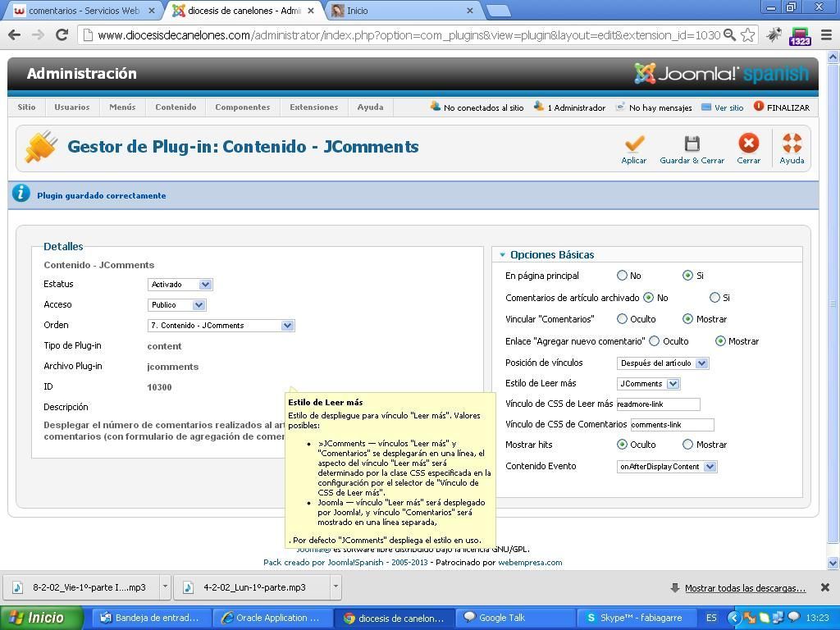Close the downloads bar with X
840x630 pixels.
pyautogui.click(x=825, y=587)
